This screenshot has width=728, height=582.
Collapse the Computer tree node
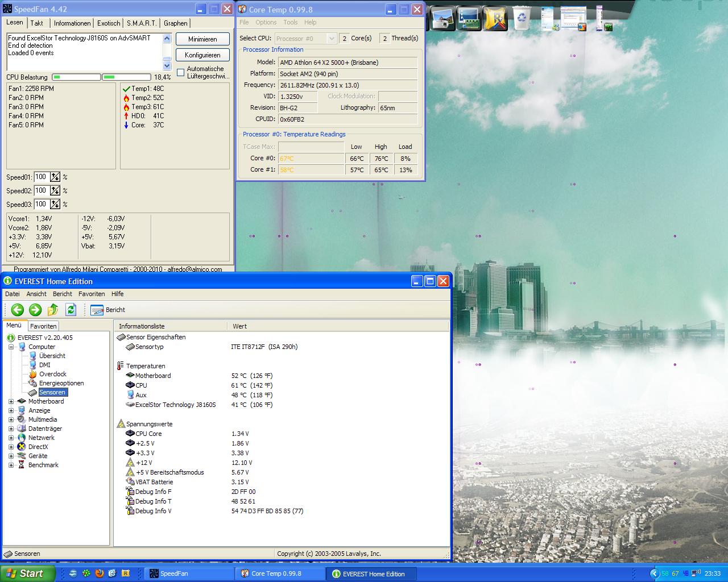pyautogui.click(x=11, y=347)
